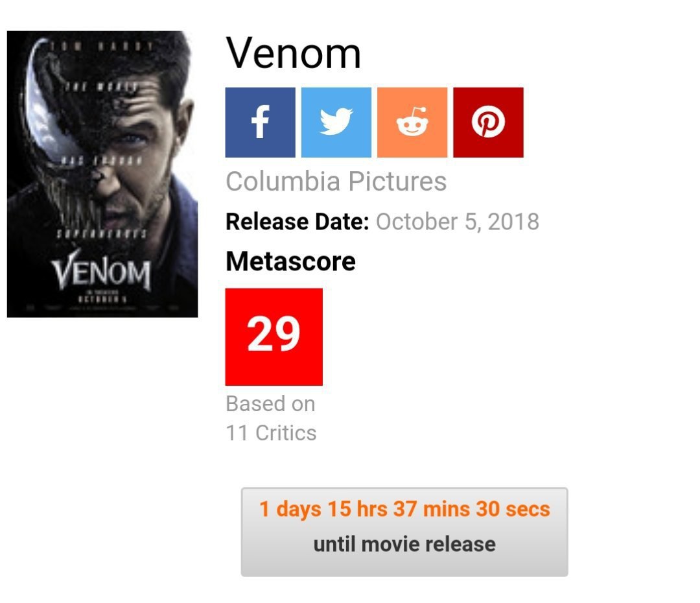Post the movie to Reddit

[x=412, y=123]
